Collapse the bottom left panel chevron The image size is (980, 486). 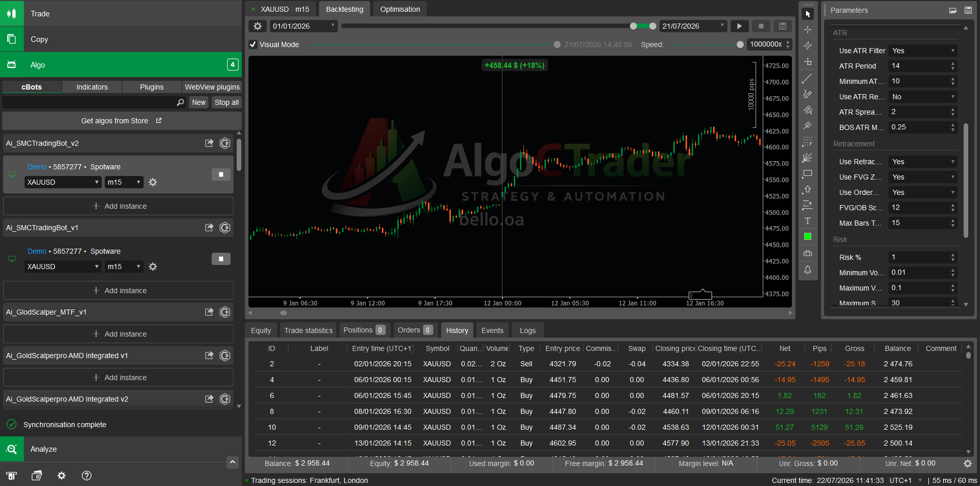(233, 462)
